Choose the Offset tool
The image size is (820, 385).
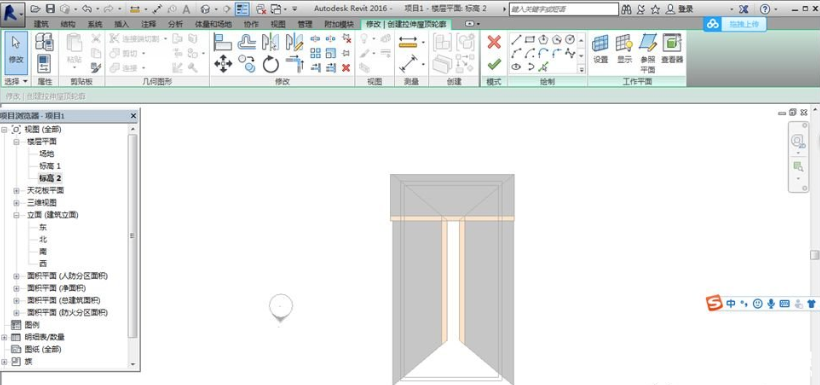pyautogui.click(x=247, y=42)
